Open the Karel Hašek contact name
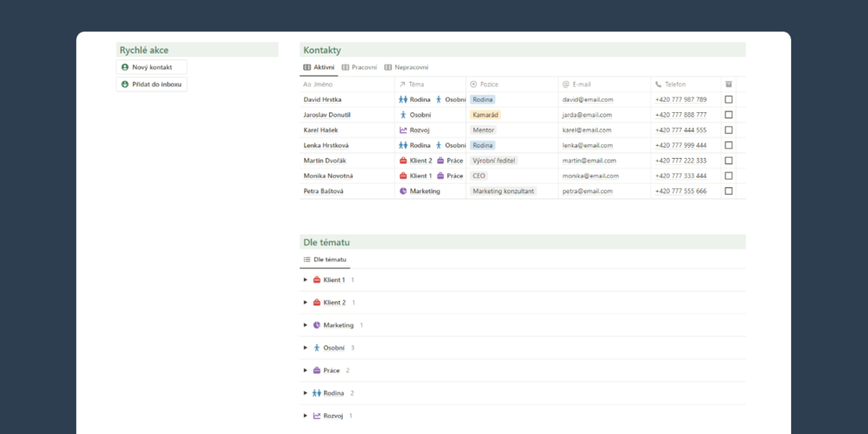The width and height of the screenshot is (868, 434). pos(320,130)
